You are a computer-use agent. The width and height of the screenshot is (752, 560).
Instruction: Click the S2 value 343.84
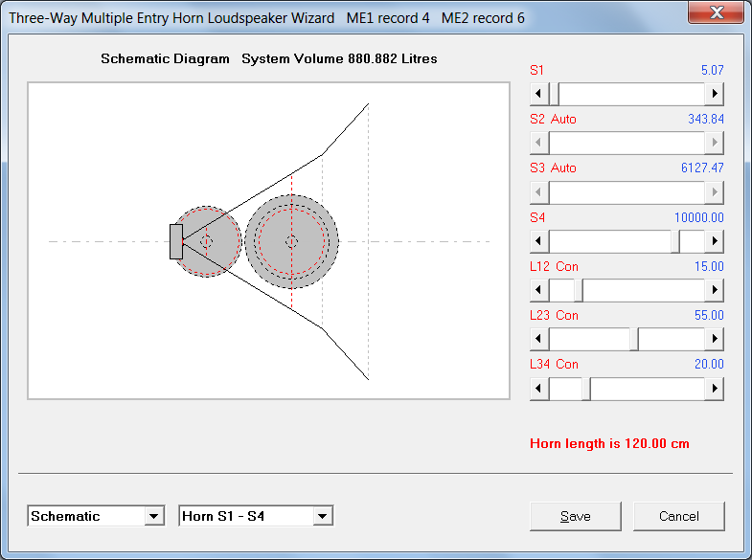(x=706, y=119)
